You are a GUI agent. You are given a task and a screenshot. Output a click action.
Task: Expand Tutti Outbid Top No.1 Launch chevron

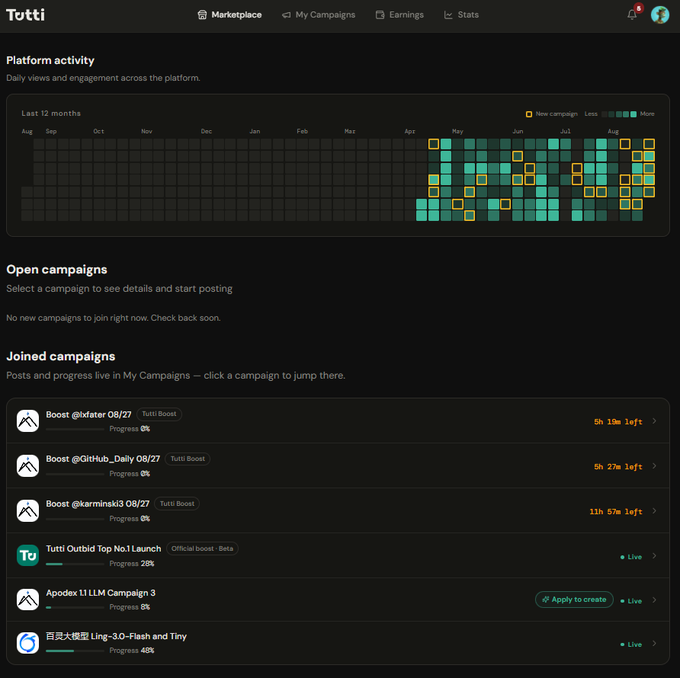654,556
